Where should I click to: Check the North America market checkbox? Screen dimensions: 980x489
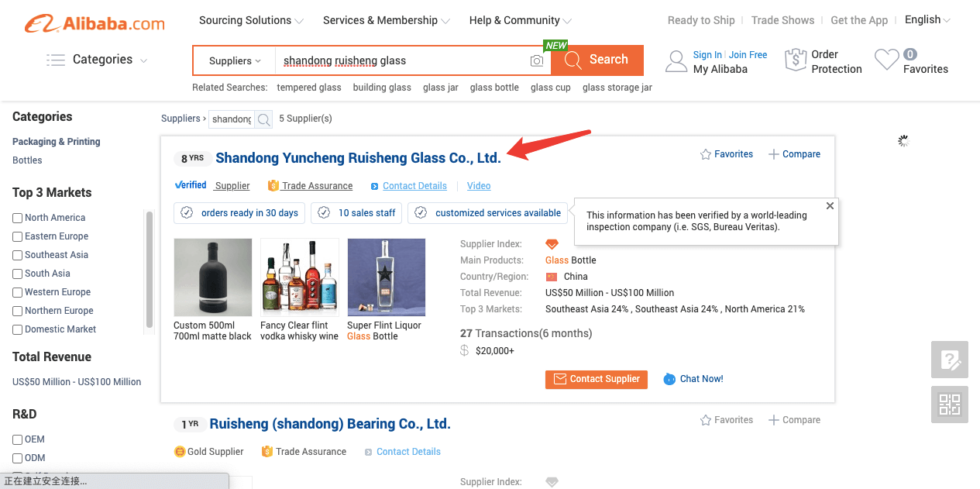[x=18, y=218]
